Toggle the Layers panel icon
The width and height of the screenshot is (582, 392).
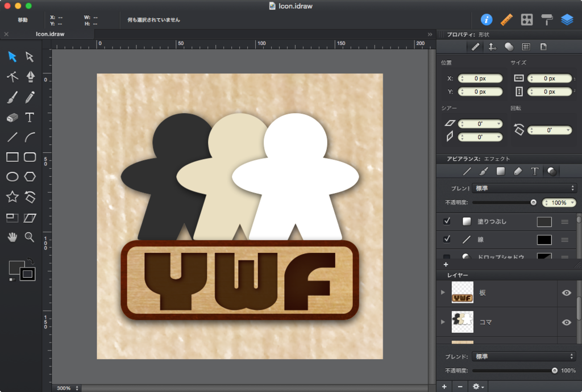pos(567,20)
